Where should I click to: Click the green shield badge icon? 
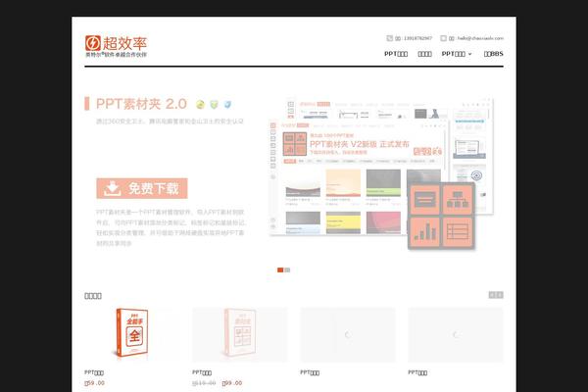(214, 104)
